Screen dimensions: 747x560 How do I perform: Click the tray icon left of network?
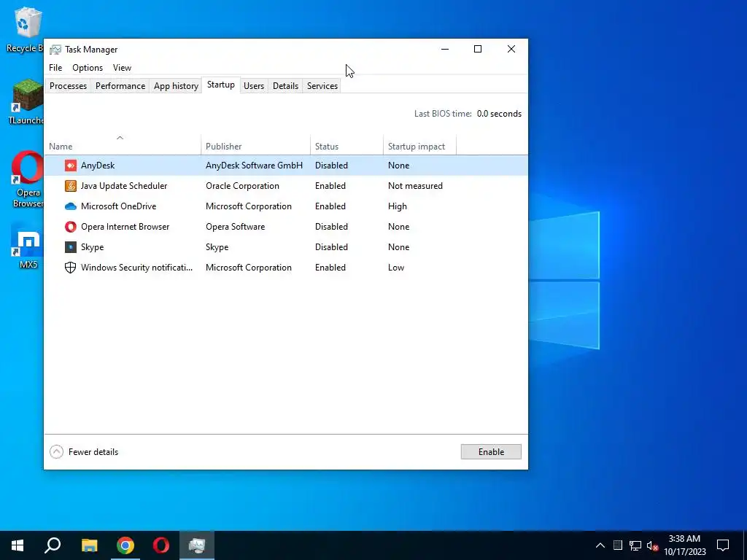[x=618, y=545]
